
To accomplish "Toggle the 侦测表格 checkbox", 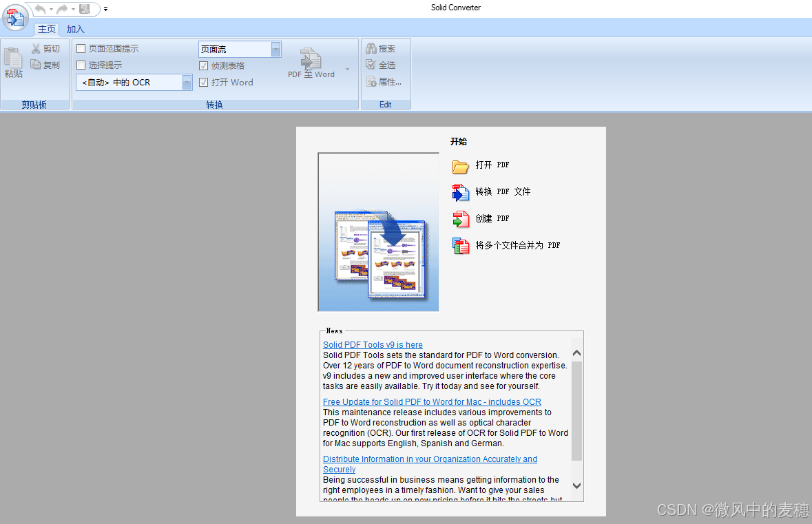I will pos(204,66).
